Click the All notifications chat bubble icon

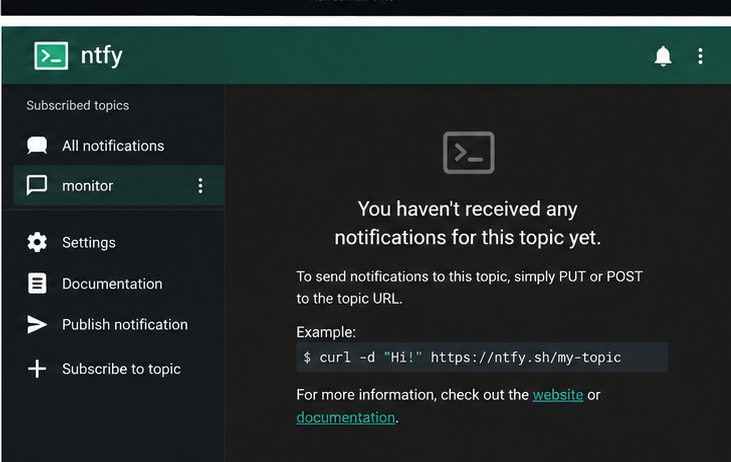click(x=37, y=146)
